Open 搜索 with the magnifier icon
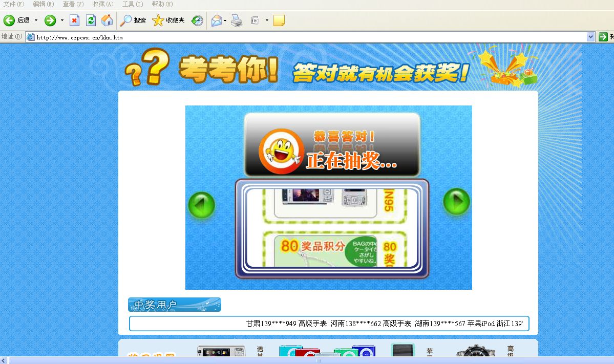Viewport: 614px width, 364px height. (125, 20)
